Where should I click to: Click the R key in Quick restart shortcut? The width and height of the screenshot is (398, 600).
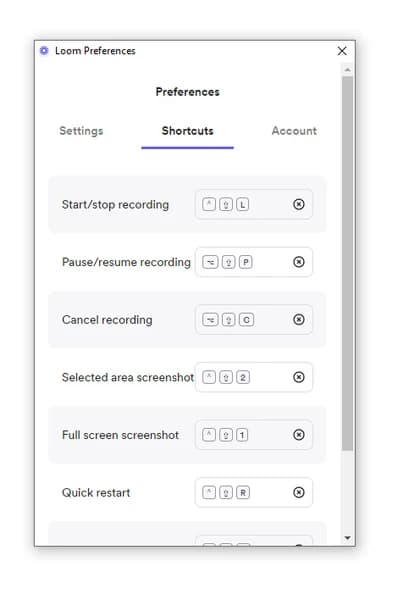point(243,492)
